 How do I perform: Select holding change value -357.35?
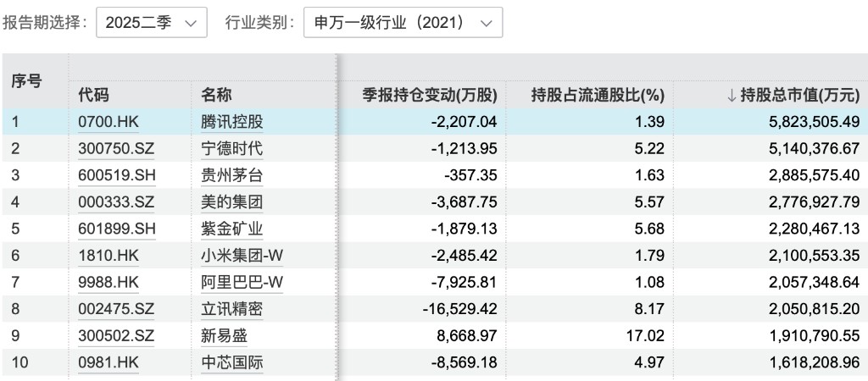coord(470,175)
